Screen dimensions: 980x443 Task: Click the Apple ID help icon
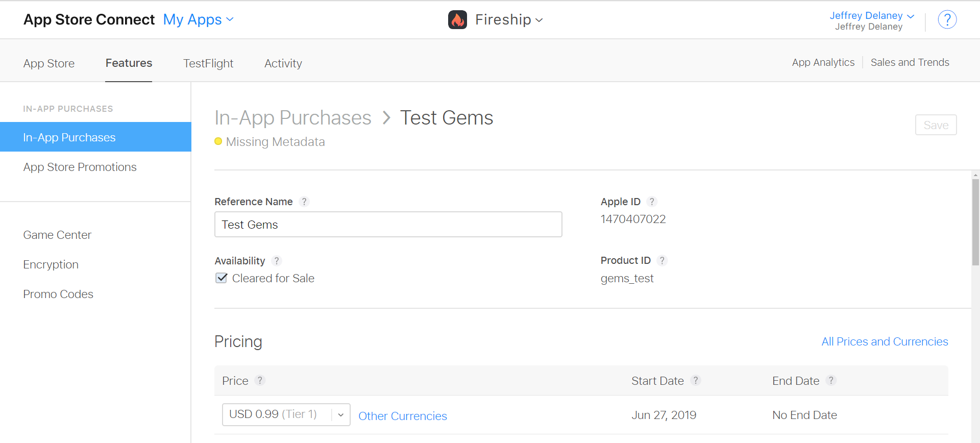click(x=652, y=202)
